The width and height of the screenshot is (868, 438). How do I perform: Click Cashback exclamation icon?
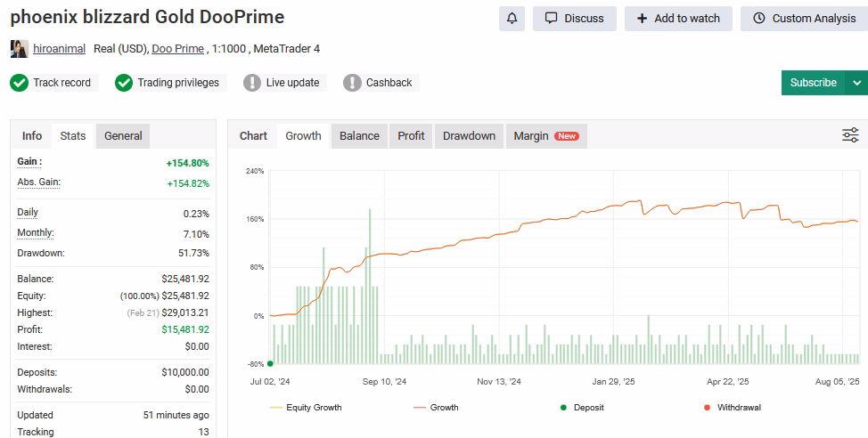[x=352, y=83]
